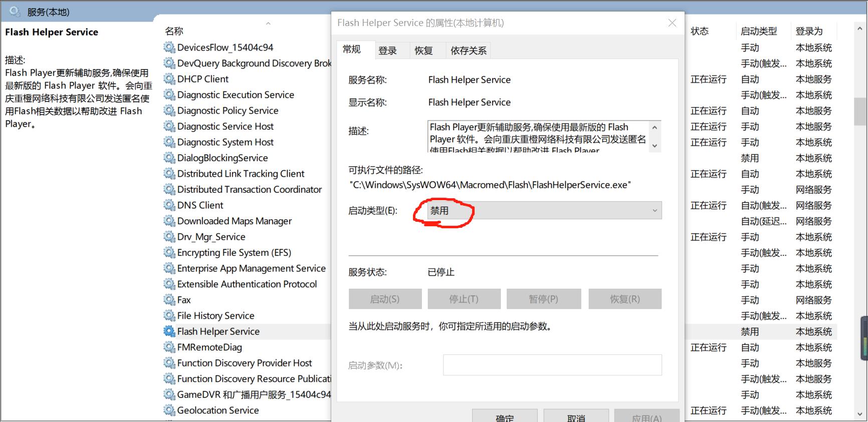Click the gear icon beside Diagnostic Execution Service
Screen dimensions: 868x422
(169, 95)
